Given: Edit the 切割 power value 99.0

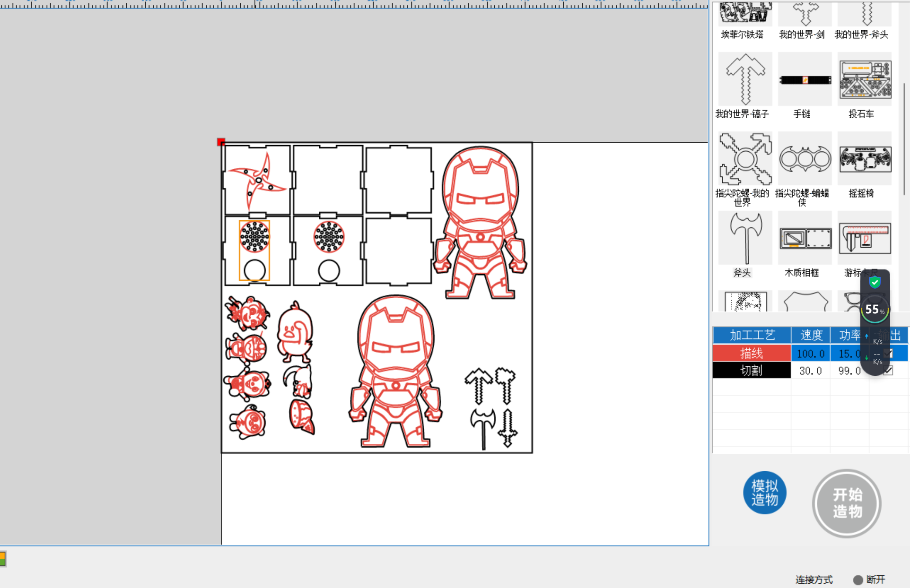Looking at the screenshot, I should tap(849, 371).
